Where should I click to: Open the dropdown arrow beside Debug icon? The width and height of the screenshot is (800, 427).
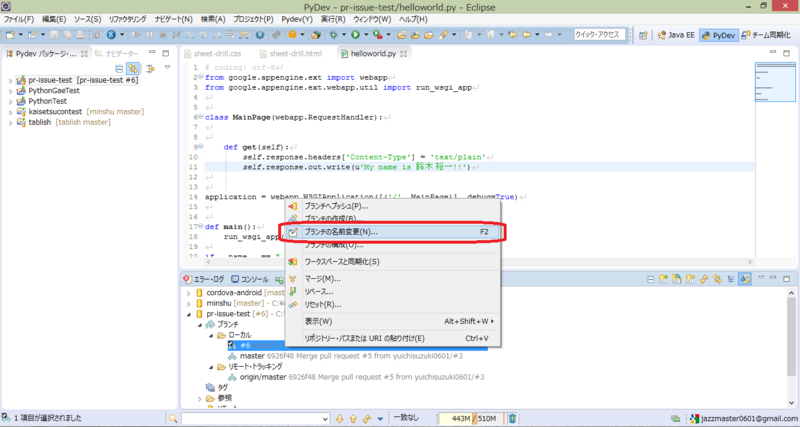click(343, 35)
